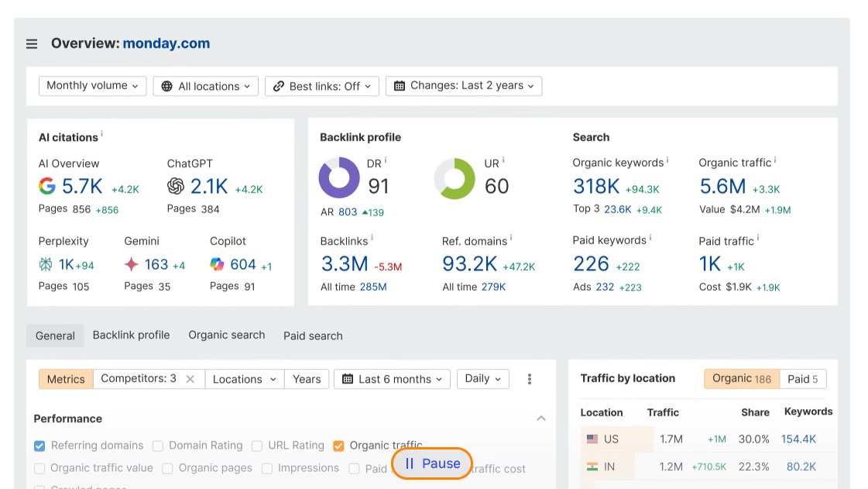Select the Metrics button

coord(66,379)
